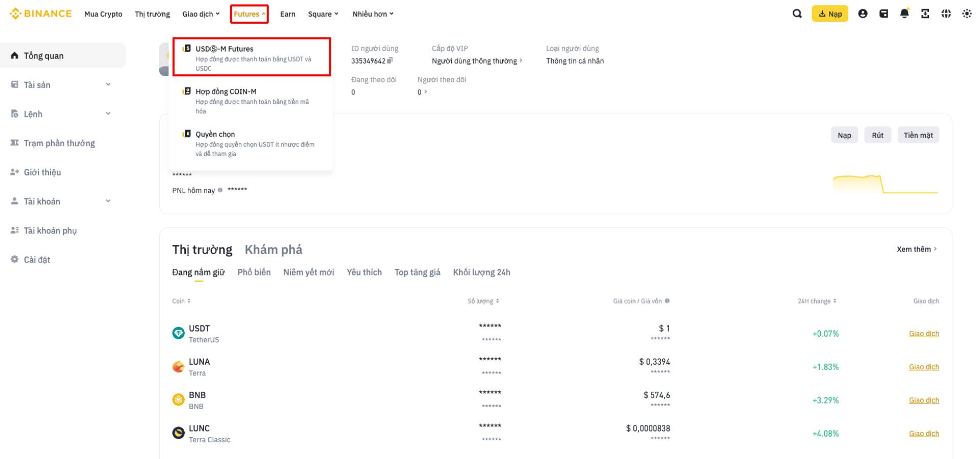Go to Tổng quan in sidebar
This screenshot has height=459, width=980.
63,56
